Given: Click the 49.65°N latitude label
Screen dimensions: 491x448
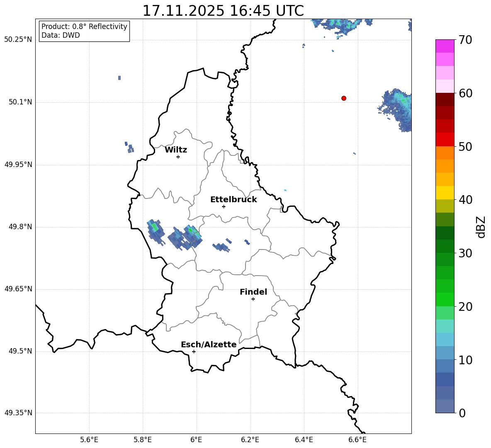Looking at the screenshot, I should 18,289.
